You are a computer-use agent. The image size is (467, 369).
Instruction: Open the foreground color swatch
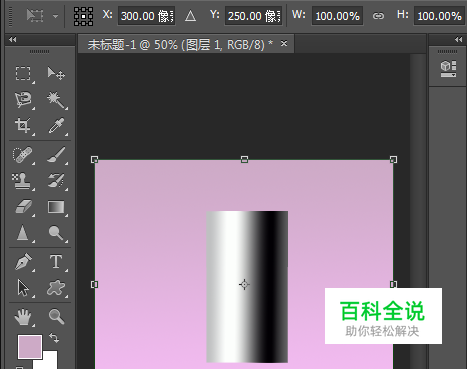(30, 347)
